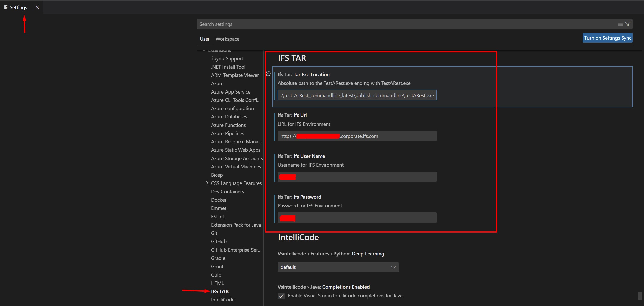Open Emmet extension settings
644x306 pixels.
coord(218,208)
